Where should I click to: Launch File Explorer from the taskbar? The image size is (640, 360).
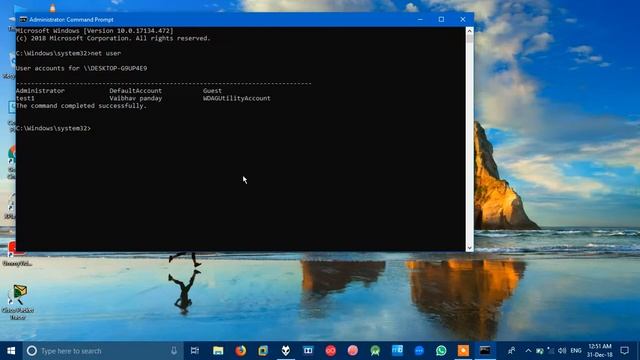click(x=218, y=351)
